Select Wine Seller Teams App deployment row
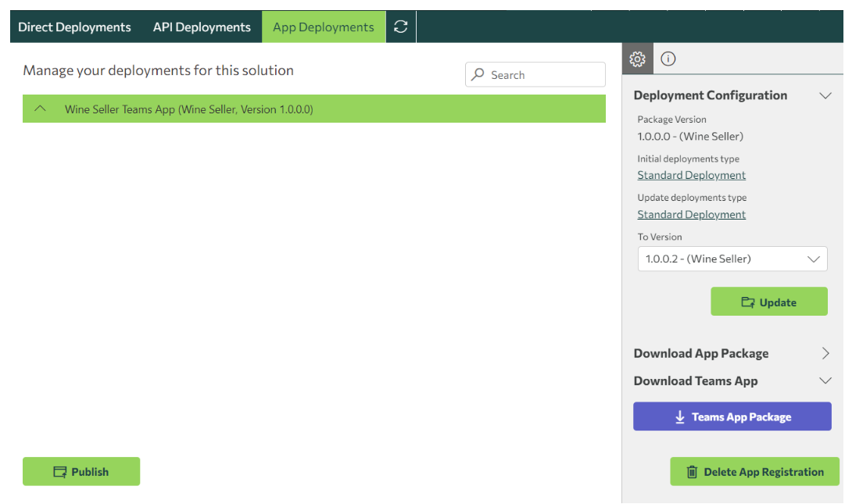The height and width of the screenshot is (504, 845). (x=314, y=109)
